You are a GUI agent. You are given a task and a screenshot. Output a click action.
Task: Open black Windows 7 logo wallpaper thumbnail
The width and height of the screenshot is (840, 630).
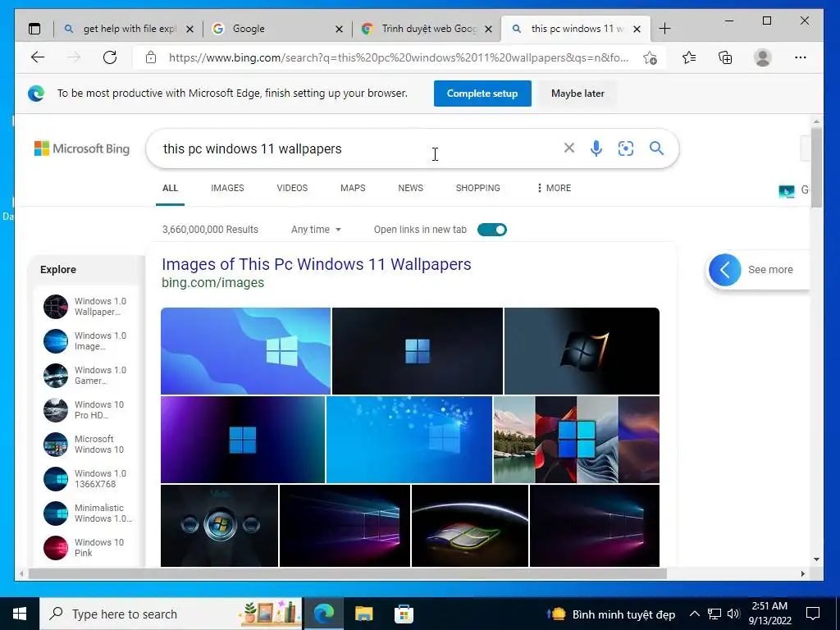click(x=582, y=351)
